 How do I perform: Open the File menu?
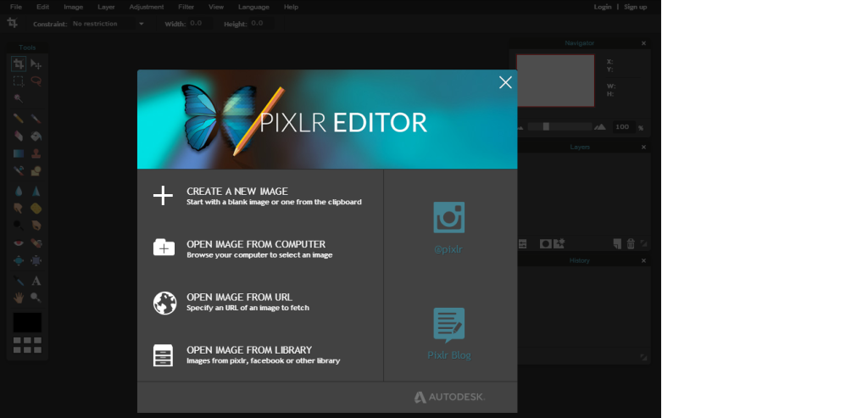(16, 7)
